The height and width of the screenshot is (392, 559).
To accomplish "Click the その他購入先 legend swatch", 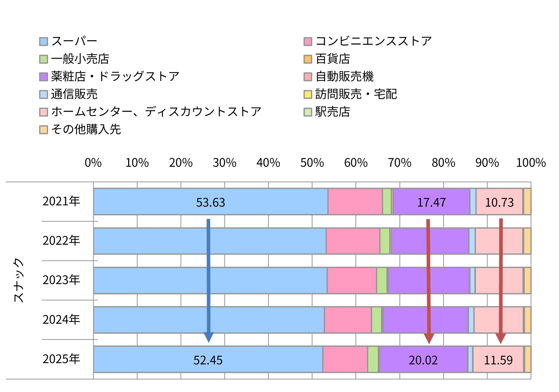I will point(43,130).
